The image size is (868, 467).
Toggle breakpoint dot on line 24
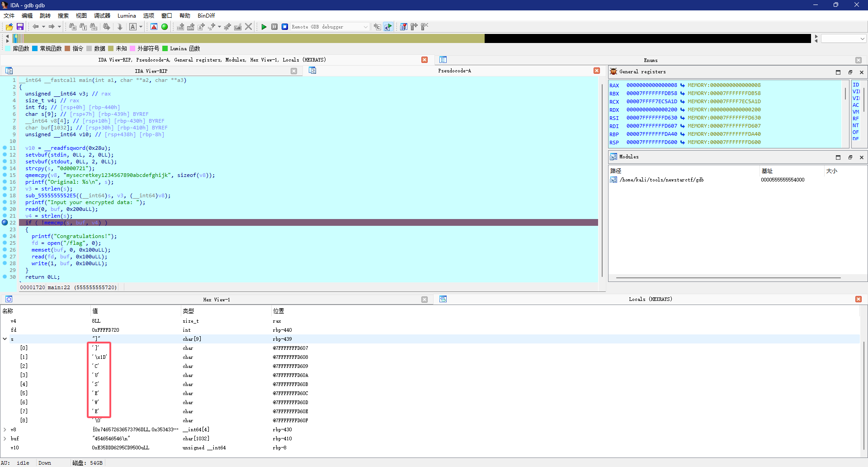[x=5, y=236]
